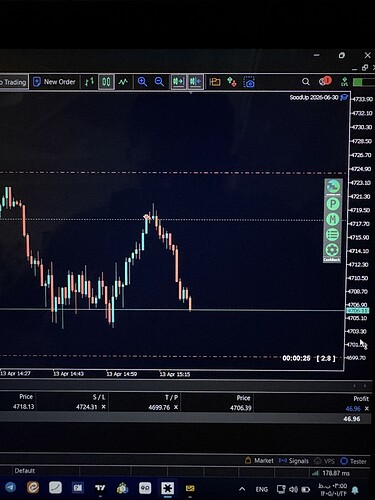Switch chart to candlesticks mode

pos(106,82)
